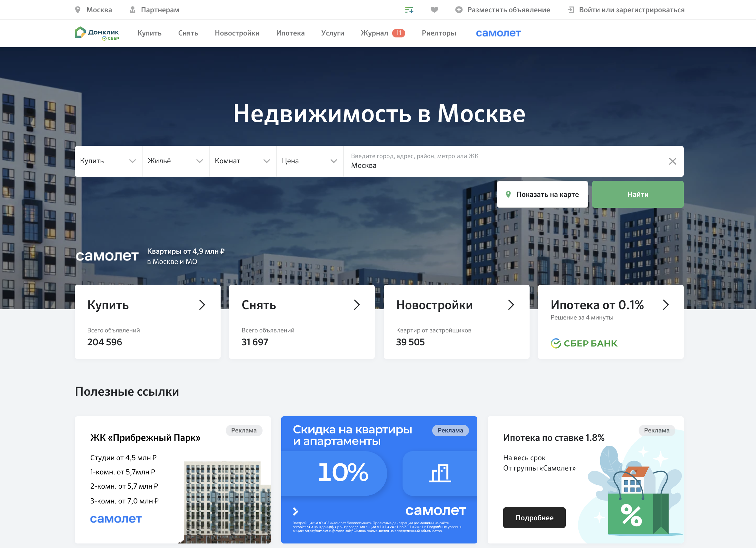Click the Партнерам link
Screen dimensions: 756x548
pos(160,10)
